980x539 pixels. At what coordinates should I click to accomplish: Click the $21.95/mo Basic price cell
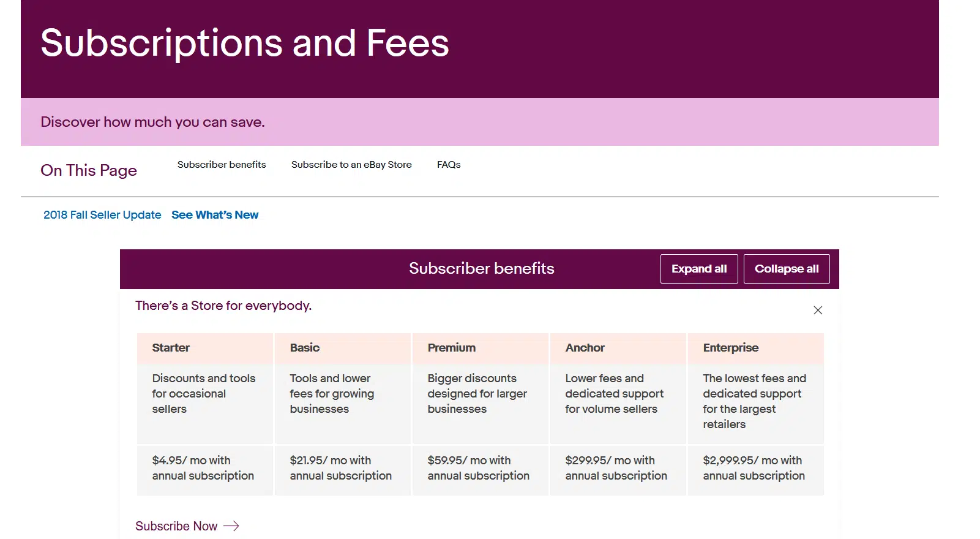click(341, 469)
